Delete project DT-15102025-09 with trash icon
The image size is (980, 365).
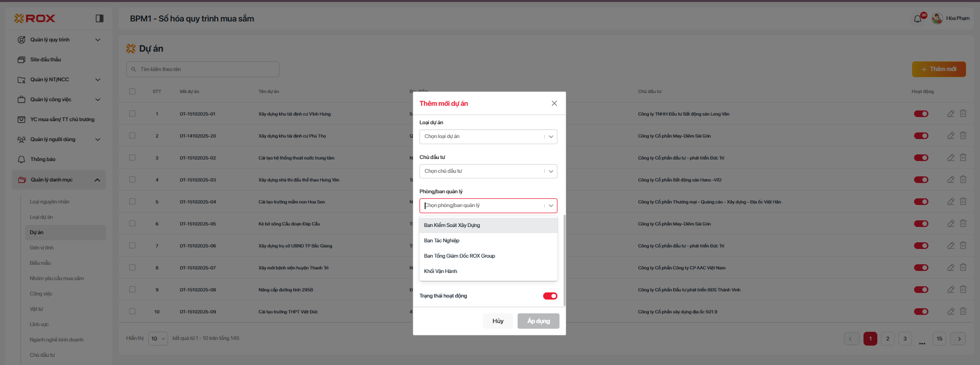[x=963, y=311]
